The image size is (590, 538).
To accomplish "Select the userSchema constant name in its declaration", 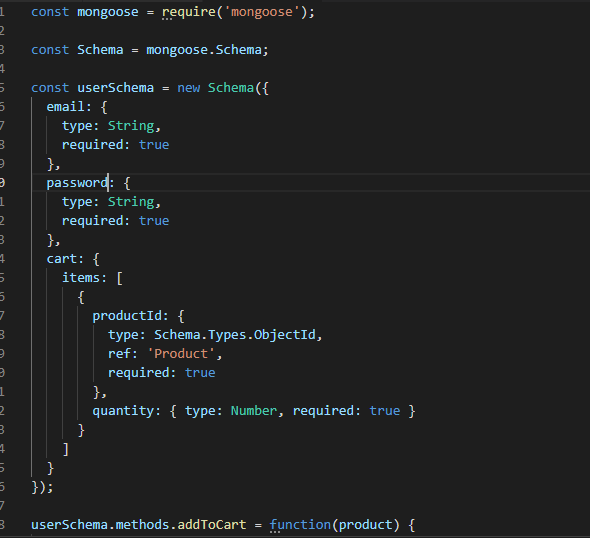I will click(x=116, y=88).
